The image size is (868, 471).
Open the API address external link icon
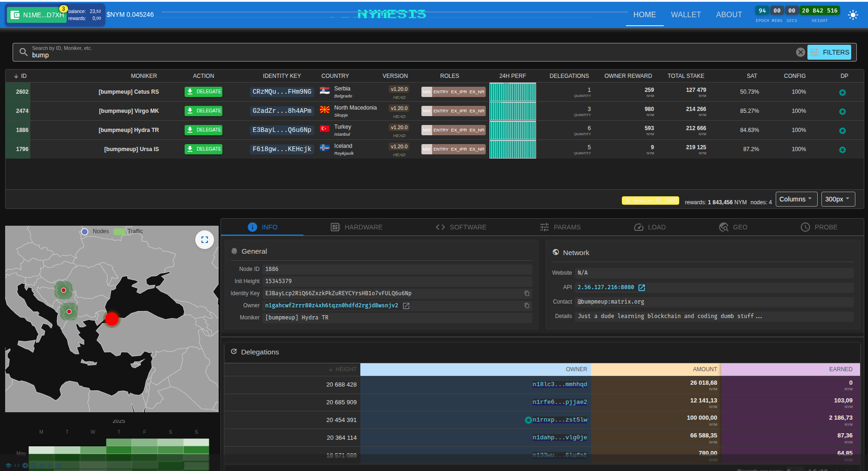[x=642, y=288]
